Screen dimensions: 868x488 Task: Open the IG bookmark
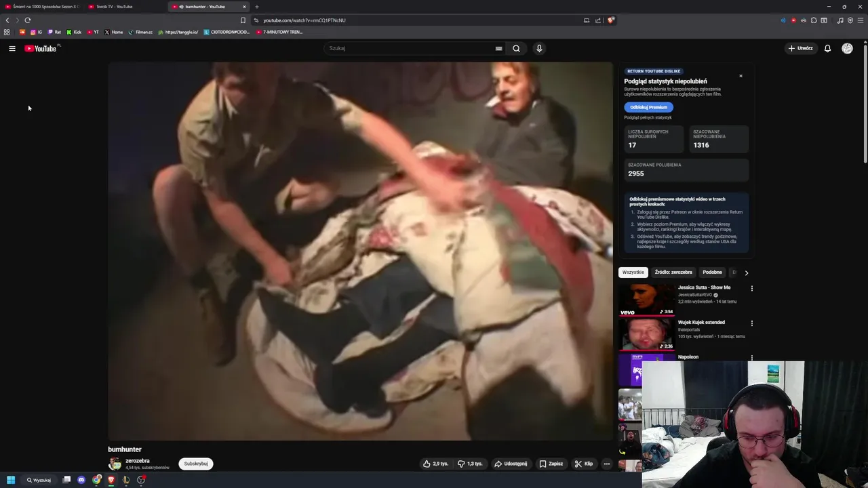click(x=36, y=32)
